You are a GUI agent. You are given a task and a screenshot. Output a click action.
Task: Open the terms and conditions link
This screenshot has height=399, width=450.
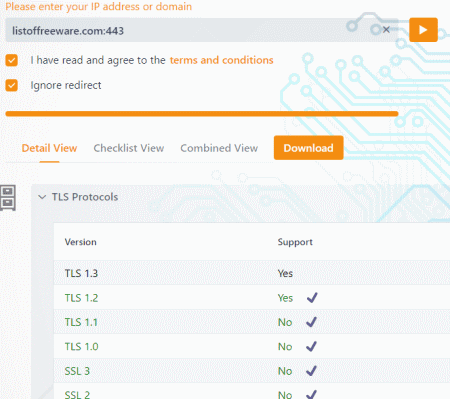click(x=221, y=60)
